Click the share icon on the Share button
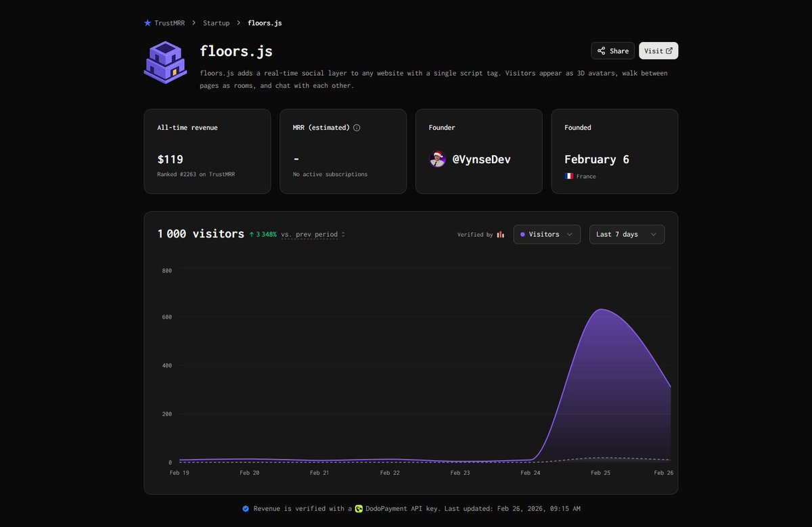The width and height of the screenshot is (812, 527). coord(602,51)
